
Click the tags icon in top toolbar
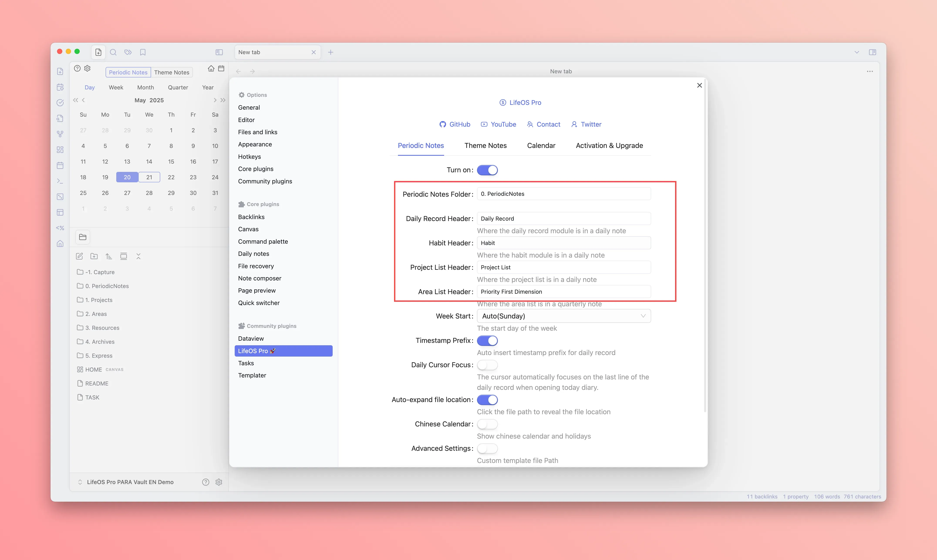pyautogui.click(x=128, y=52)
